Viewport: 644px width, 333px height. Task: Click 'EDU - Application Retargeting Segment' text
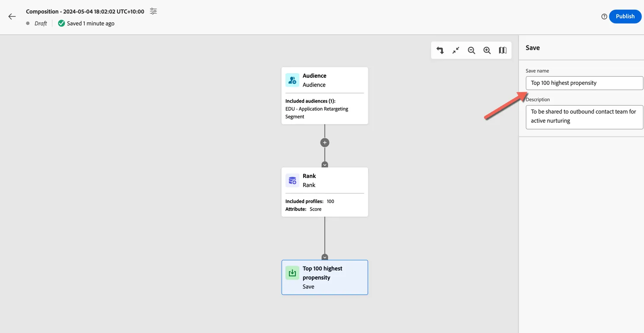tap(317, 113)
